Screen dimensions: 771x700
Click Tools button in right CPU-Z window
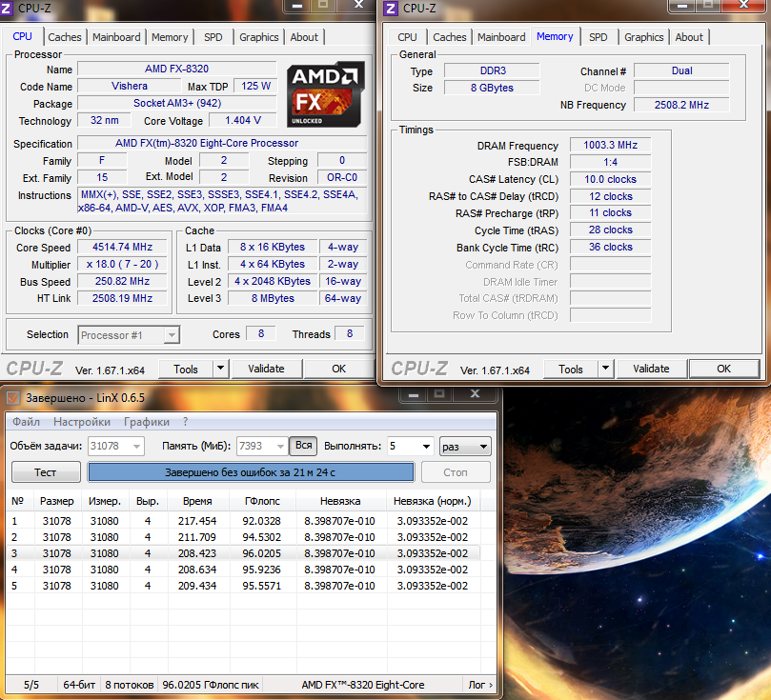pyautogui.click(x=571, y=370)
